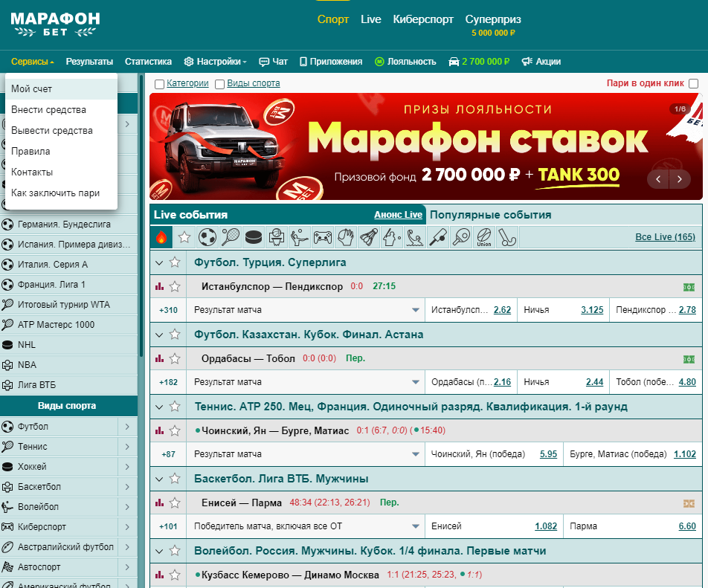Open Результат матча dropdown for Ордабасы — Тобол

[x=306, y=382]
